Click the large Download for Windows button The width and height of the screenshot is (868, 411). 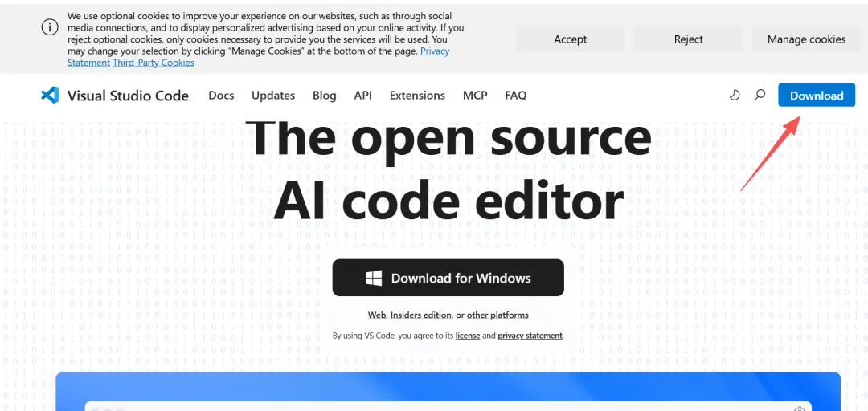[448, 278]
